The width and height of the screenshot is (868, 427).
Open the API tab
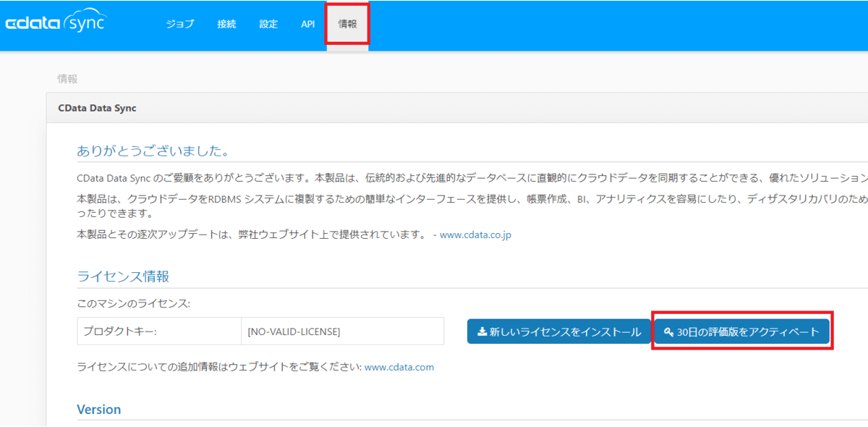click(308, 24)
